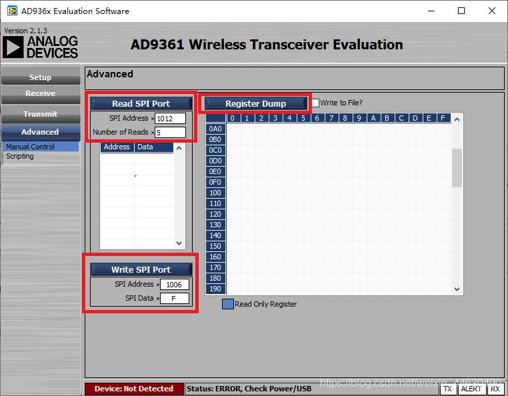Click the Read SPI Port button
The height and width of the screenshot is (396, 508).
tap(141, 104)
